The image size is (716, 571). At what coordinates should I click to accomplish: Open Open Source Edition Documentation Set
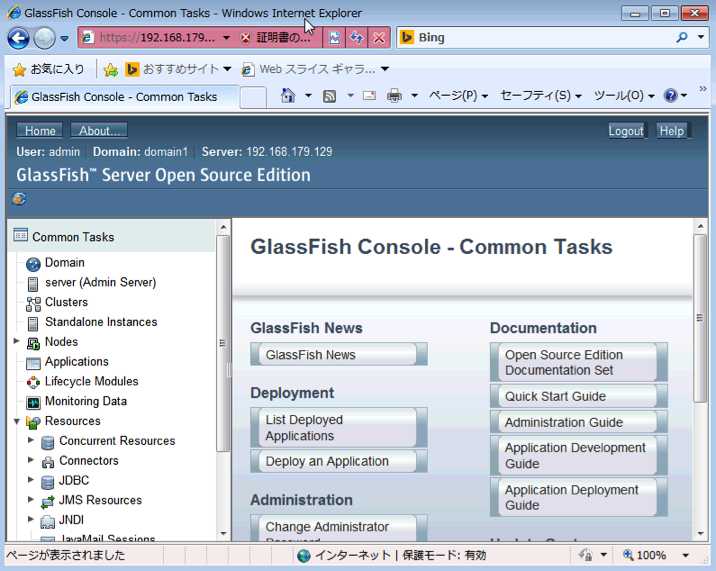point(579,362)
